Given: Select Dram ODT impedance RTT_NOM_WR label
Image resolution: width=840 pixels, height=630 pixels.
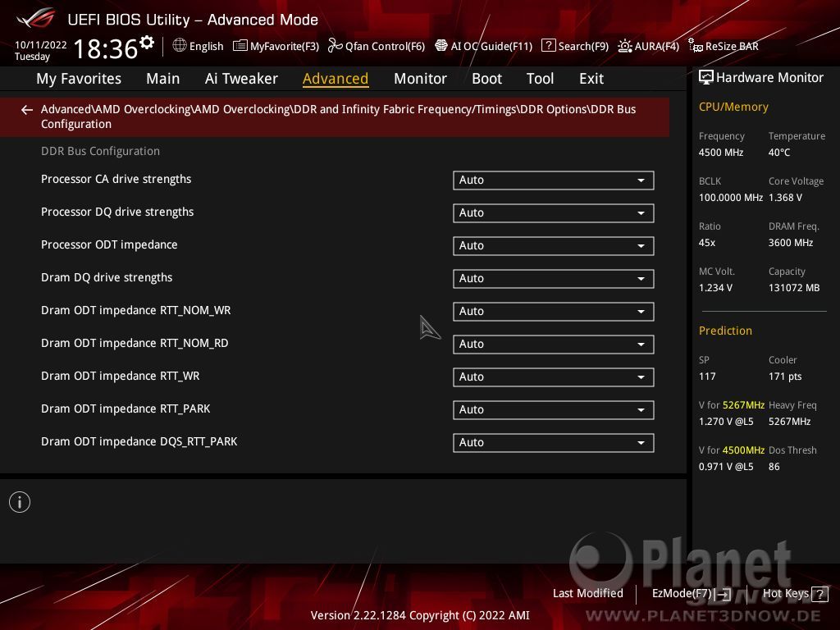Looking at the screenshot, I should click(x=136, y=310).
